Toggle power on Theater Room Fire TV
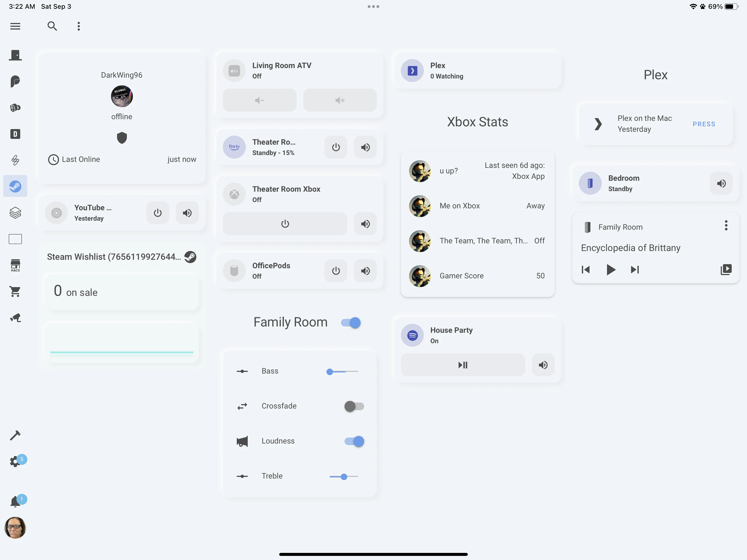747x560 pixels. (336, 147)
